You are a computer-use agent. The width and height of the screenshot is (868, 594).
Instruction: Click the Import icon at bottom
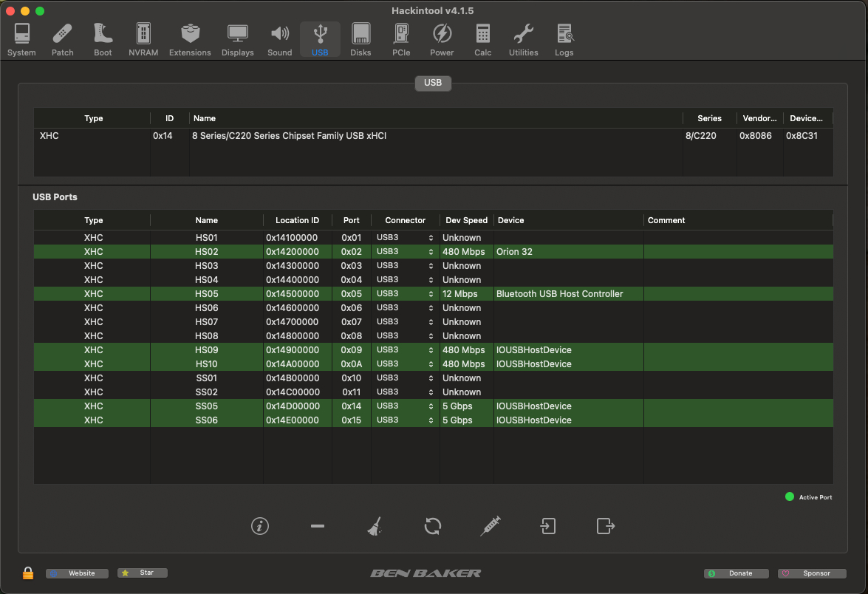(547, 526)
